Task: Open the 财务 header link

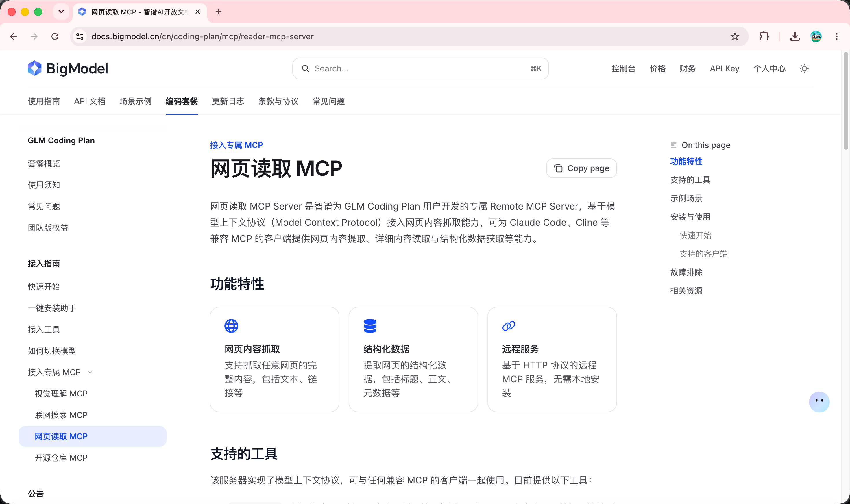Action: click(x=687, y=68)
